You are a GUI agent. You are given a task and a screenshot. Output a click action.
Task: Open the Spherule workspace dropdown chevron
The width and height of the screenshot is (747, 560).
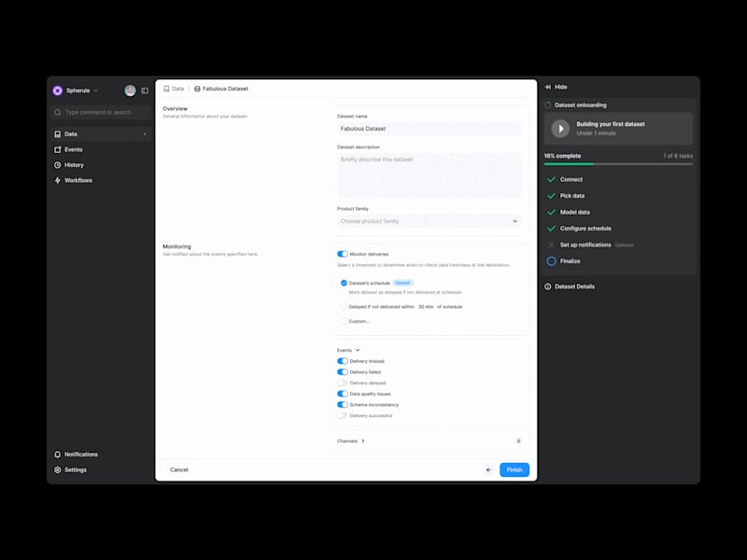[96, 91]
